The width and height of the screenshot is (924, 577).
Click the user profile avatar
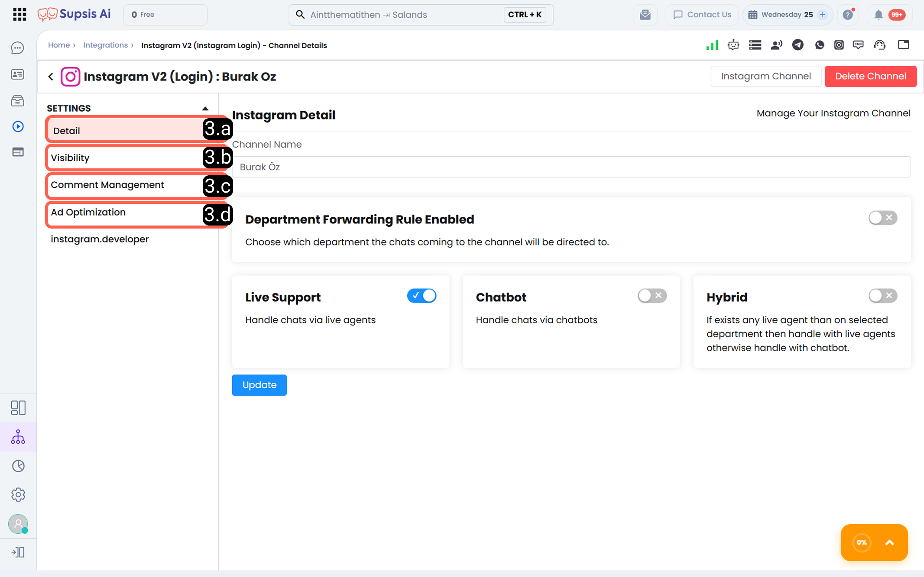point(18,524)
